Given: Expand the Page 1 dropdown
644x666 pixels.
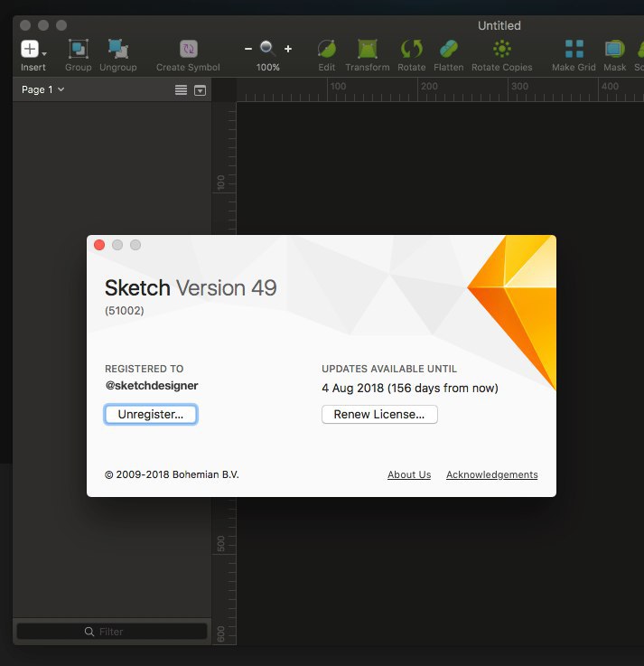Looking at the screenshot, I should pyautogui.click(x=42, y=89).
